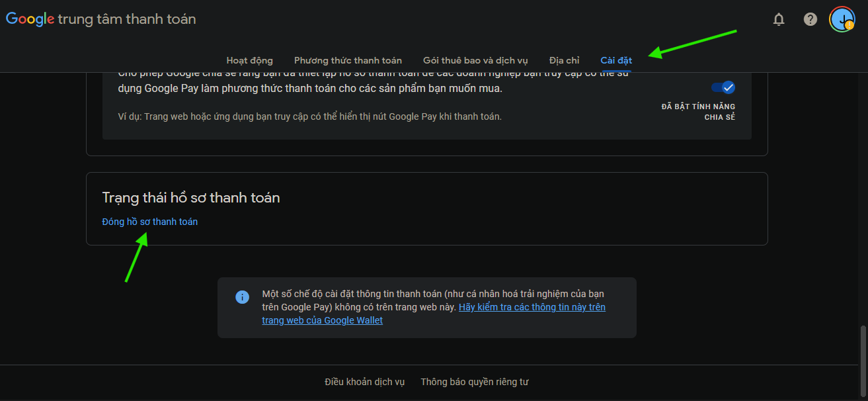The height and width of the screenshot is (401, 868).
Task: Select the Địa chỉ tab
Action: 564,60
